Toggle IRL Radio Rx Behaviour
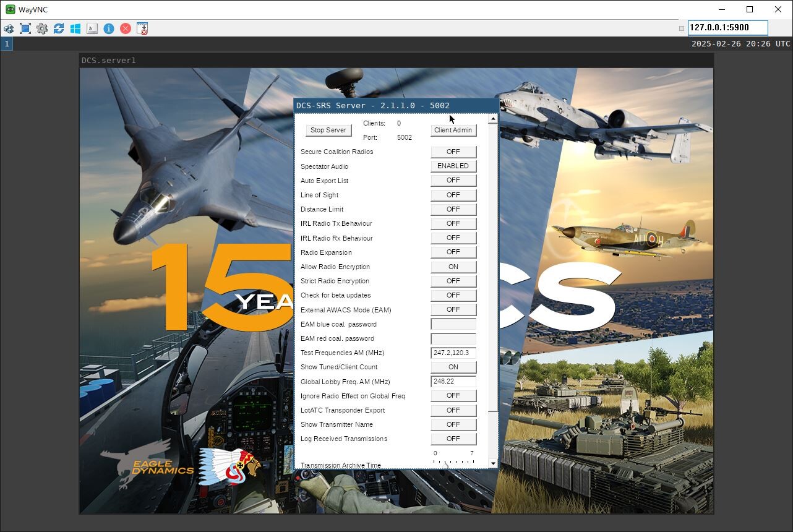Viewport: 793px width, 532px height. click(453, 238)
